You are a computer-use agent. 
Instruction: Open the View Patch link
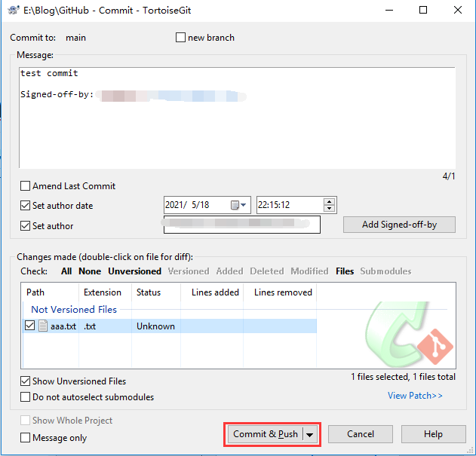415,396
